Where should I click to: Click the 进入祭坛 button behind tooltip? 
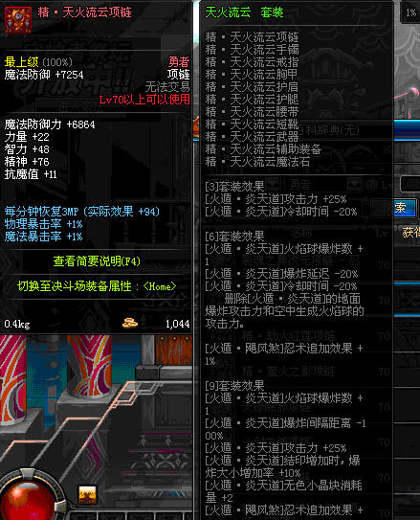81,107
